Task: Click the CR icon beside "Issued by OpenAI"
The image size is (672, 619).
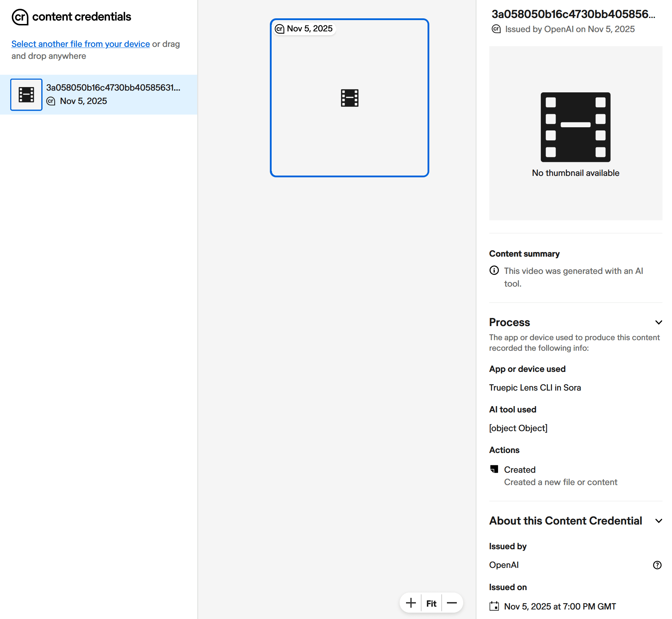Action: (x=496, y=29)
